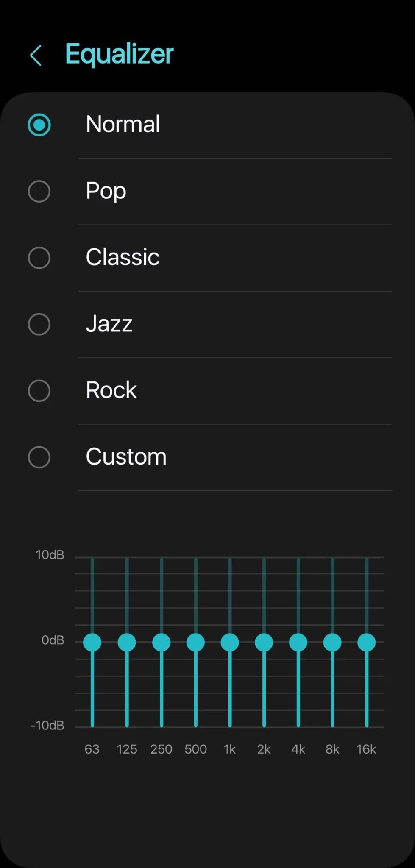Click the 8k frequency slider handle
The image size is (415, 868).
tap(332, 642)
